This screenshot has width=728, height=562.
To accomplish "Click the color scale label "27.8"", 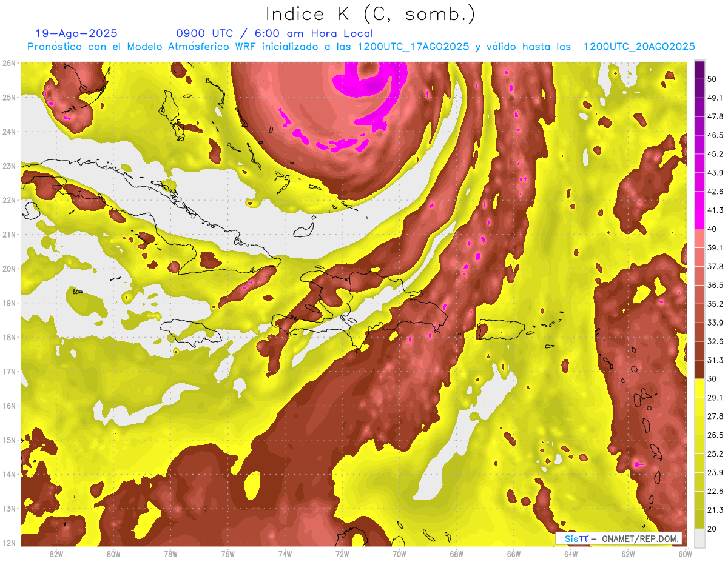I will click(715, 416).
